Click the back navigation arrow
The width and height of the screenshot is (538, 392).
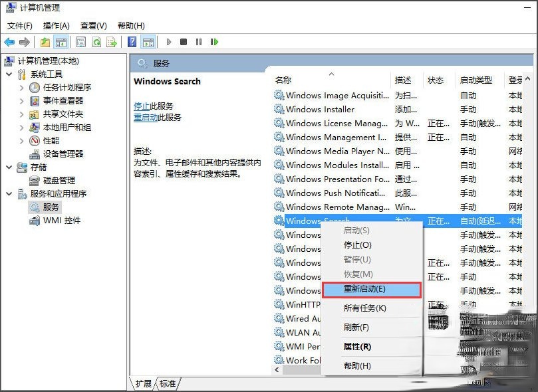point(10,41)
